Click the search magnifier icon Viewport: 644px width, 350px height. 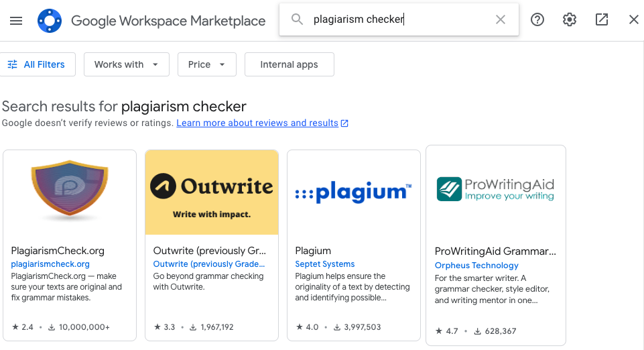click(297, 19)
